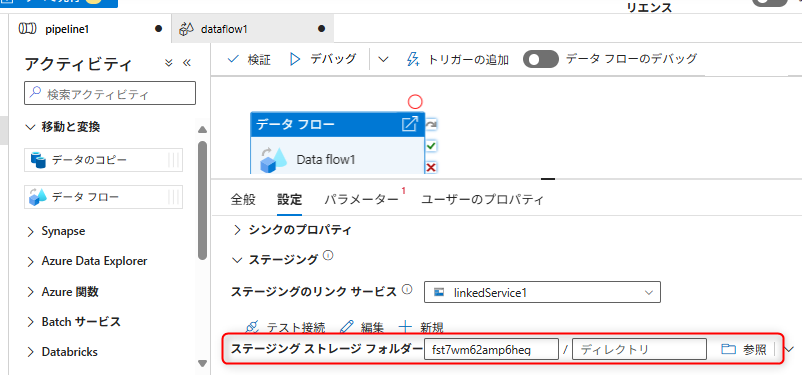Toggle データ フローのデバッグ switch
Image resolution: width=802 pixels, height=375 pixels.
[542, 59]
